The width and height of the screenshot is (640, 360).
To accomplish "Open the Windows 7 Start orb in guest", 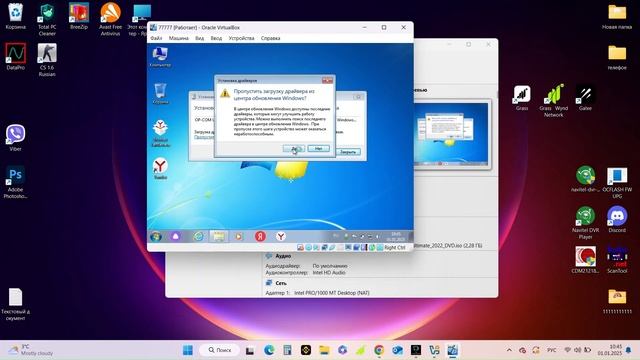I will pos(156,236).
